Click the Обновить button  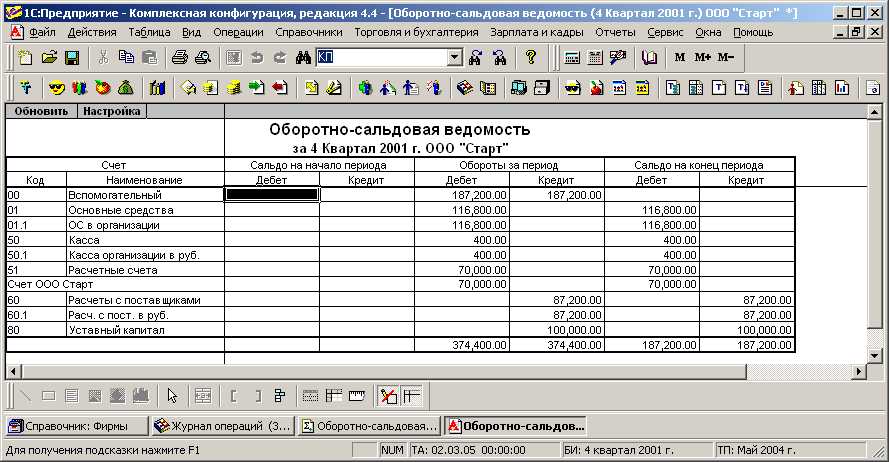click(x=41, y=111)
